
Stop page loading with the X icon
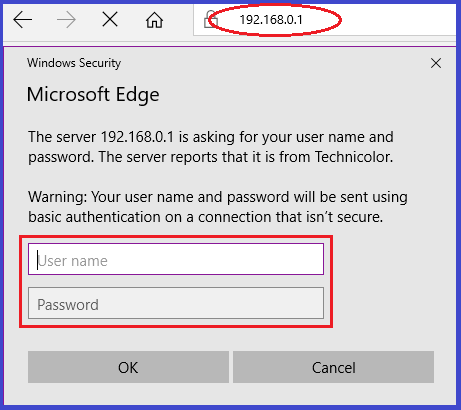[x=110, y=19]
